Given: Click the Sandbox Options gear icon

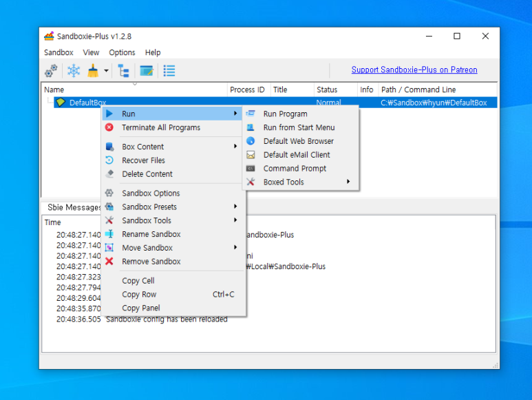Looking at the screenshot, I should coord(109,193).
